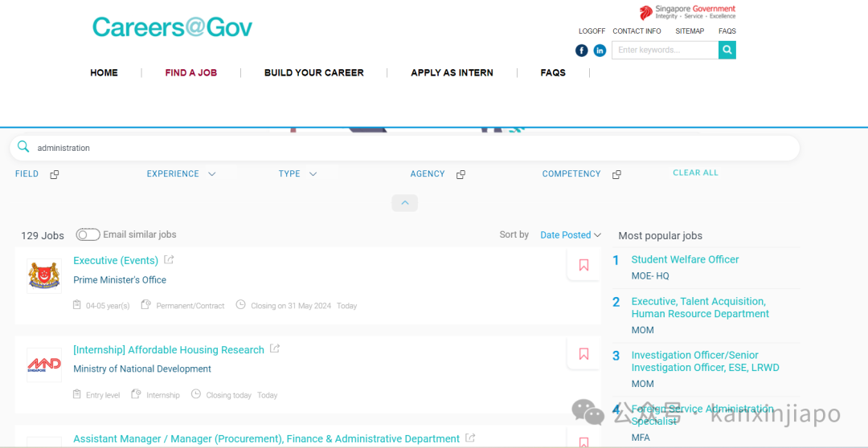This screenshot has height=448, width=868.
Task: Expand the TYPE dropdown
Action: tap(313, 173)
